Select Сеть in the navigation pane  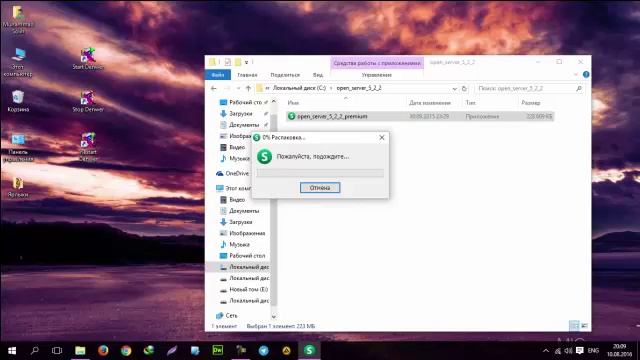tap(231, 316)
